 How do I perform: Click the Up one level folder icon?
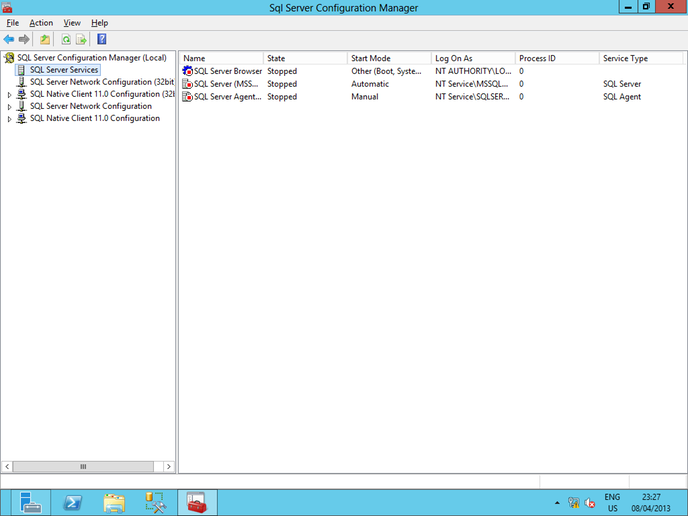[x=45, y=39]
